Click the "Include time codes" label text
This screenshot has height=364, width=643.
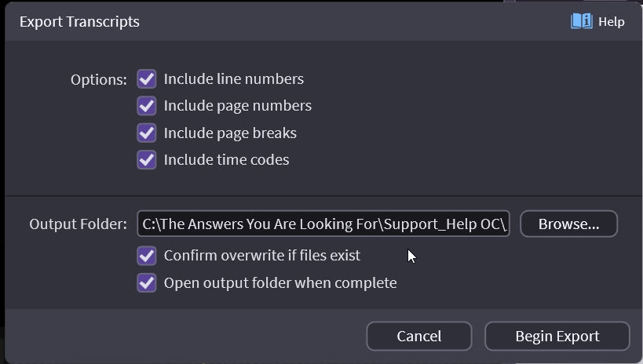[x=226, y=160]
